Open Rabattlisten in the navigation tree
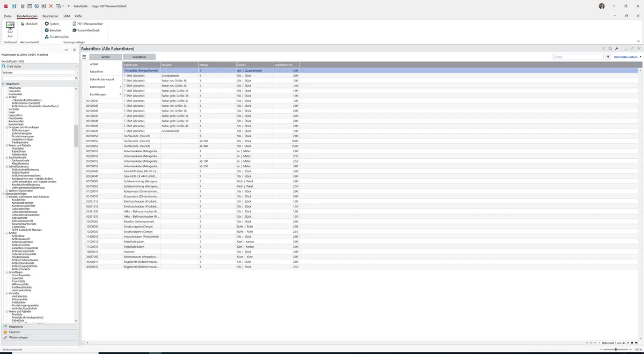Screen dimensions: 644x354 [x=19, y=151]
